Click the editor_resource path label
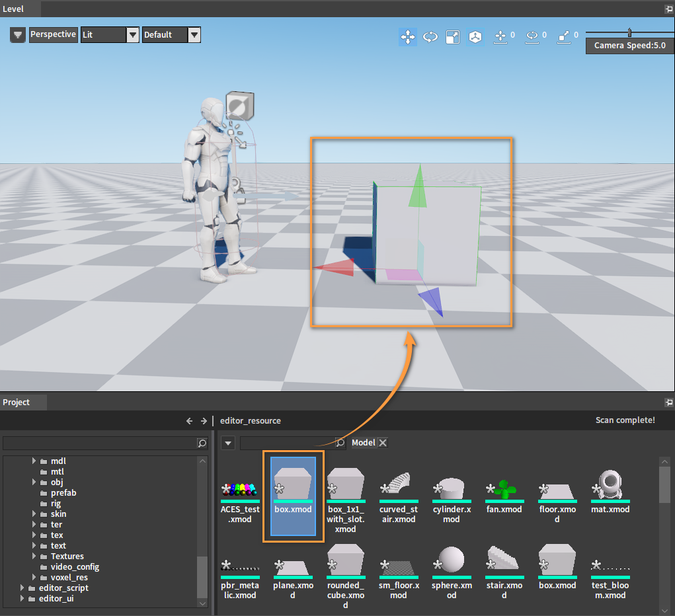This screenshot has width=675, height=616. coord(251,420)
